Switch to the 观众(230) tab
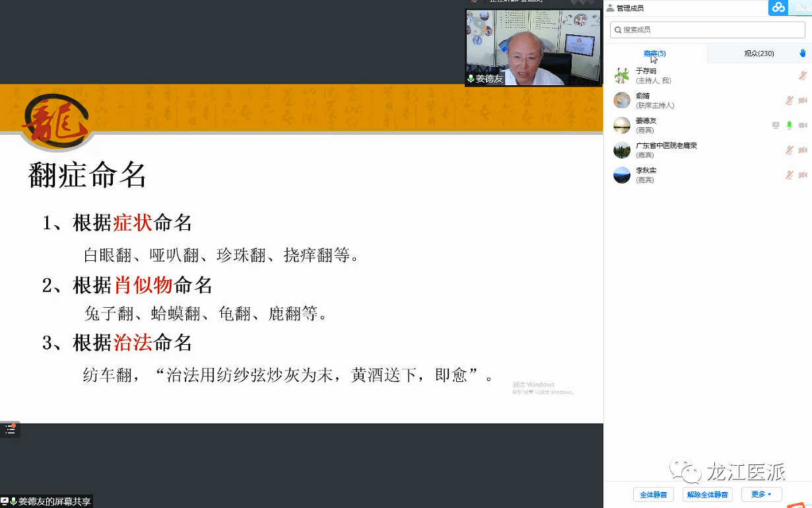This screenshot has height=508, width=812. point(759,54)
